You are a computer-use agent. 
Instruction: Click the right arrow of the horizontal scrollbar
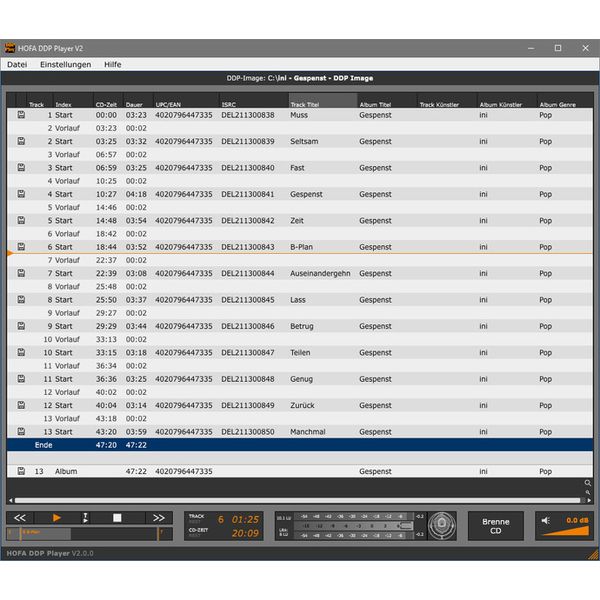pyautogui.click(x=589, y=500)
